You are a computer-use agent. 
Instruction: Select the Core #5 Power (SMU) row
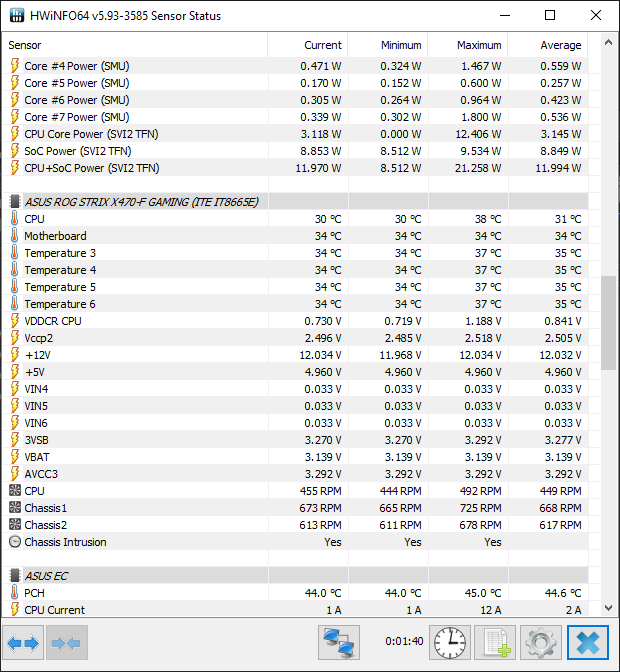coord(295,83)
